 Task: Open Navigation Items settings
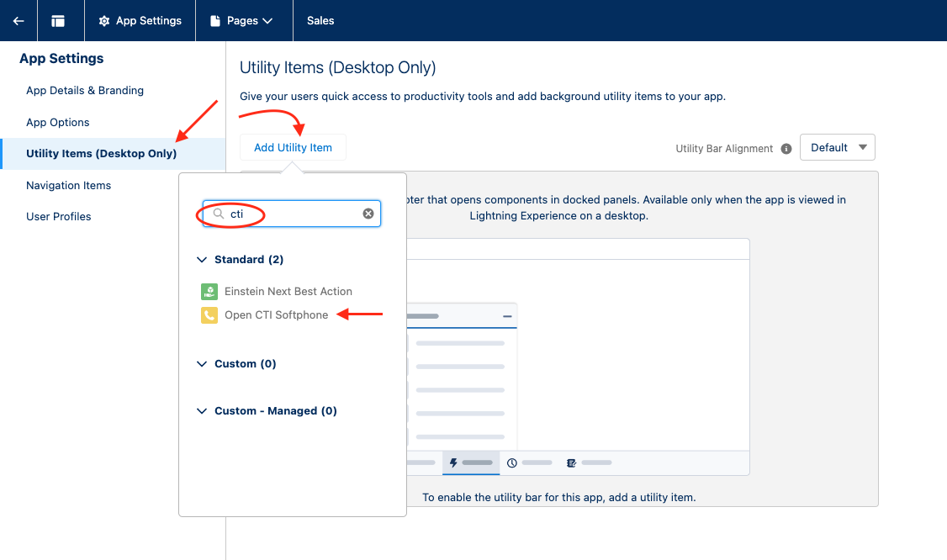pos(68,186)
